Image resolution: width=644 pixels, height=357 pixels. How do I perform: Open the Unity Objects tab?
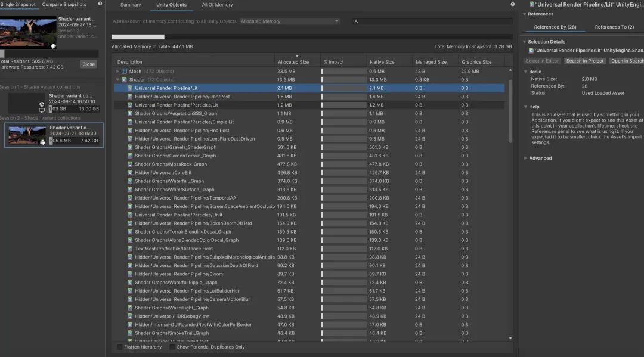coord(171,5)
